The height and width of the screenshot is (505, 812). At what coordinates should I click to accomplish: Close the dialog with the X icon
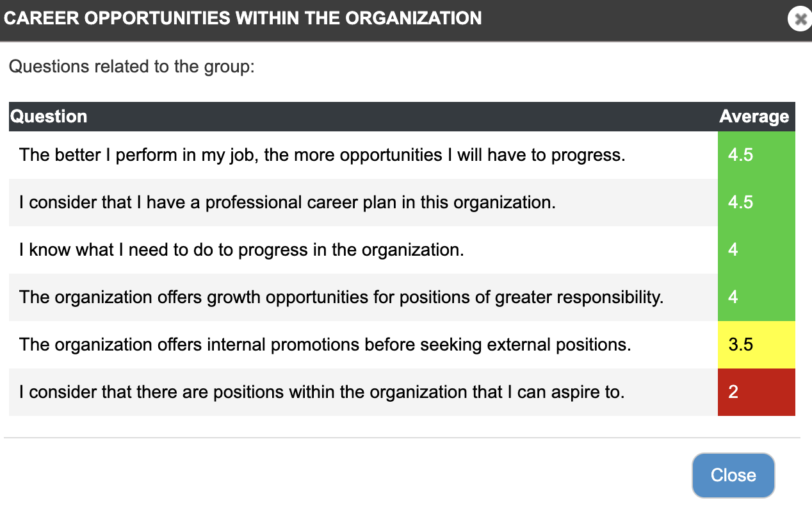[x=799, y=19]
